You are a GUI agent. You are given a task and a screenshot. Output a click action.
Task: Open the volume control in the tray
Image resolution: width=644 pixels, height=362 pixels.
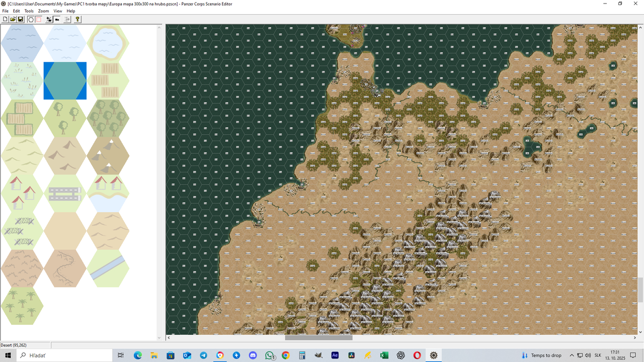[x=588, y=355]
